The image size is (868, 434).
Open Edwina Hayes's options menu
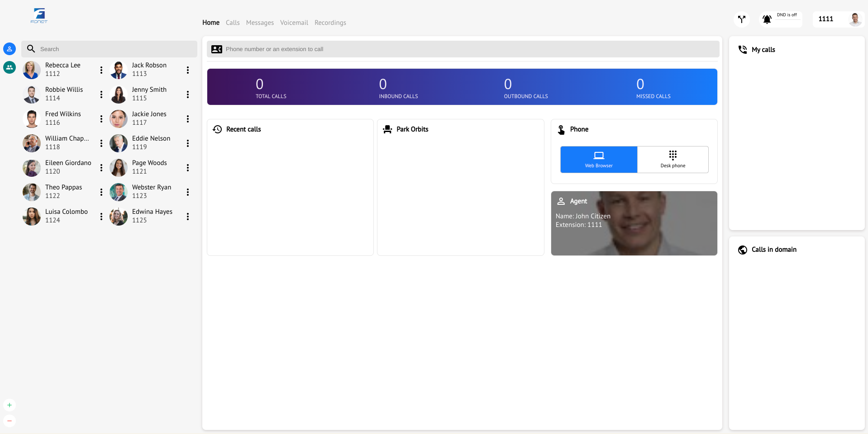click(x=188, y=217)
